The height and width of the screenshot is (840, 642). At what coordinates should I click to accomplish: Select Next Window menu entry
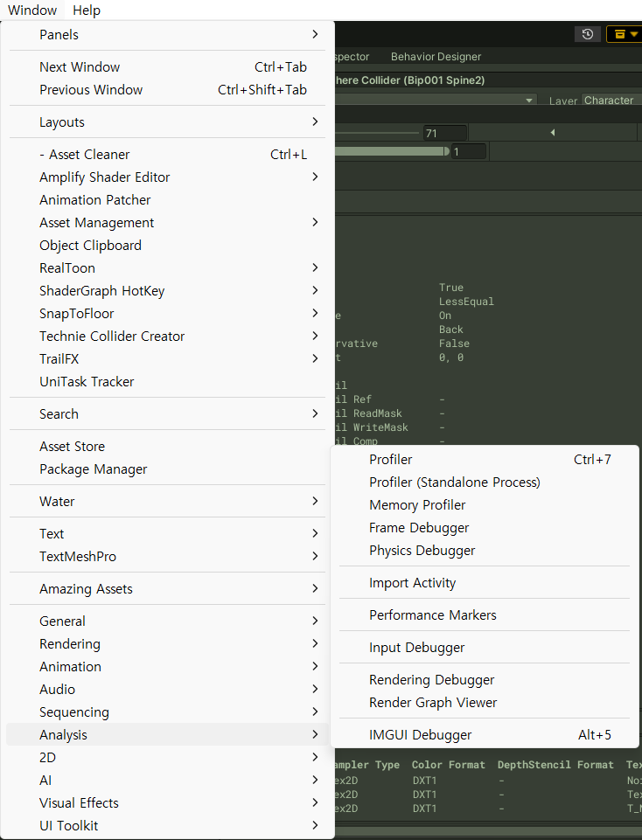[x=167, y=67]
